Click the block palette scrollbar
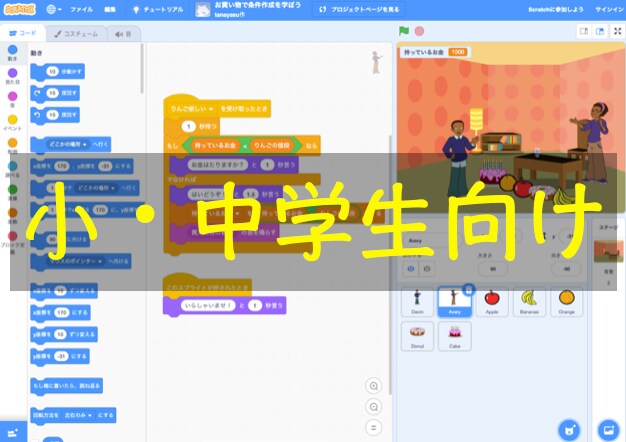The height and width of the screenshot is (442, 626). (x=142, y=69)
